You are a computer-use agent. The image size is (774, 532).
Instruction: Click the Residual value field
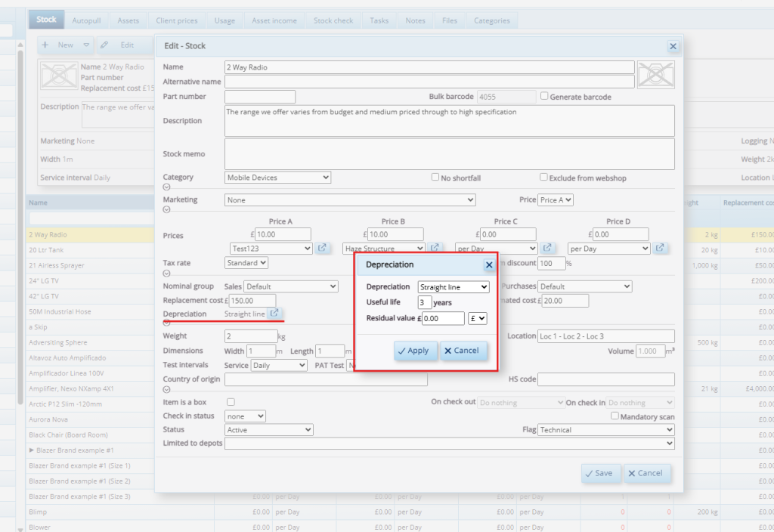pyautogui.click(x=443, y=318)
